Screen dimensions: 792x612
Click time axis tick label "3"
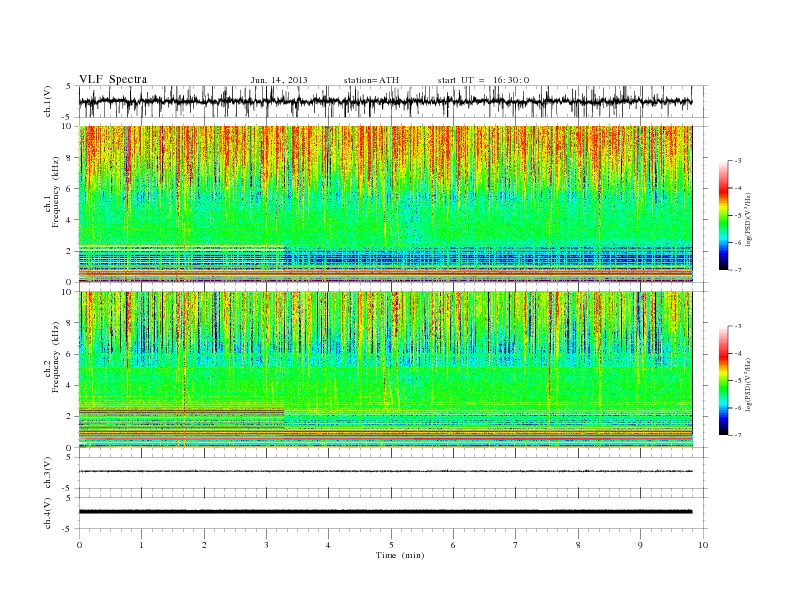click(266, 545)
